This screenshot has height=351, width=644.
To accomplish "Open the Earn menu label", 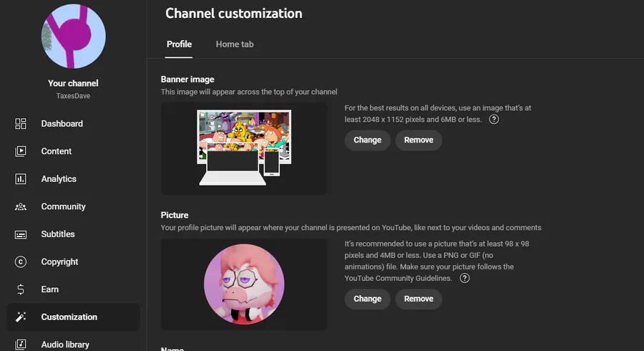I will 49,289.
